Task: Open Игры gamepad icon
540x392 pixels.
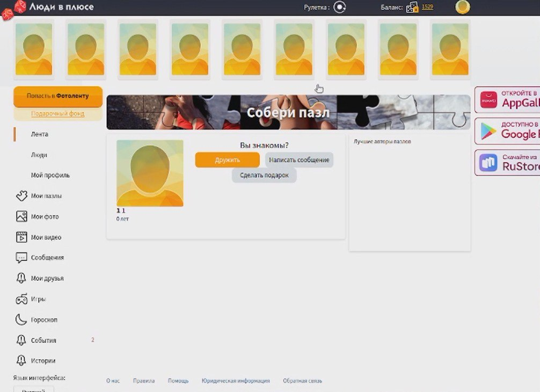Action: [21, 299]
